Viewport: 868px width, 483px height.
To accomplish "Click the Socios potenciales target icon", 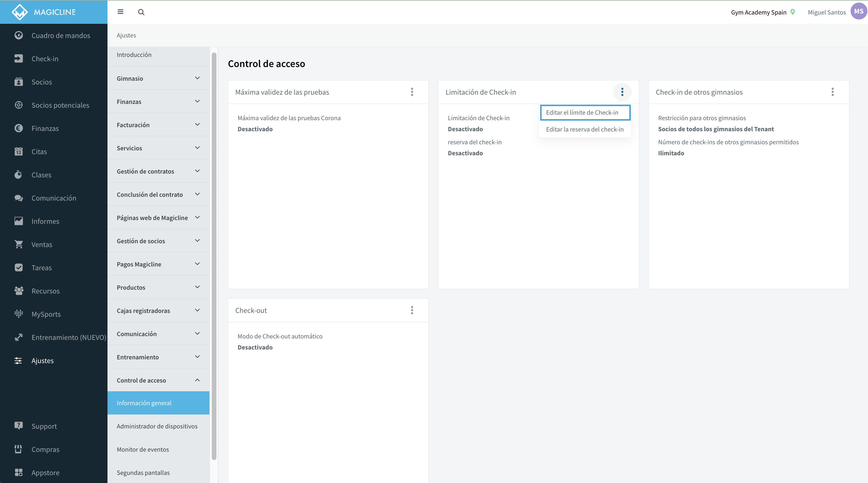I will (19, 105).
